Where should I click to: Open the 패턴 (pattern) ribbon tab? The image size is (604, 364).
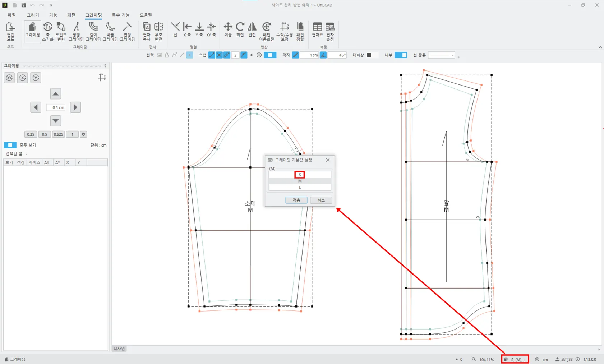click(x=71, y=15)
